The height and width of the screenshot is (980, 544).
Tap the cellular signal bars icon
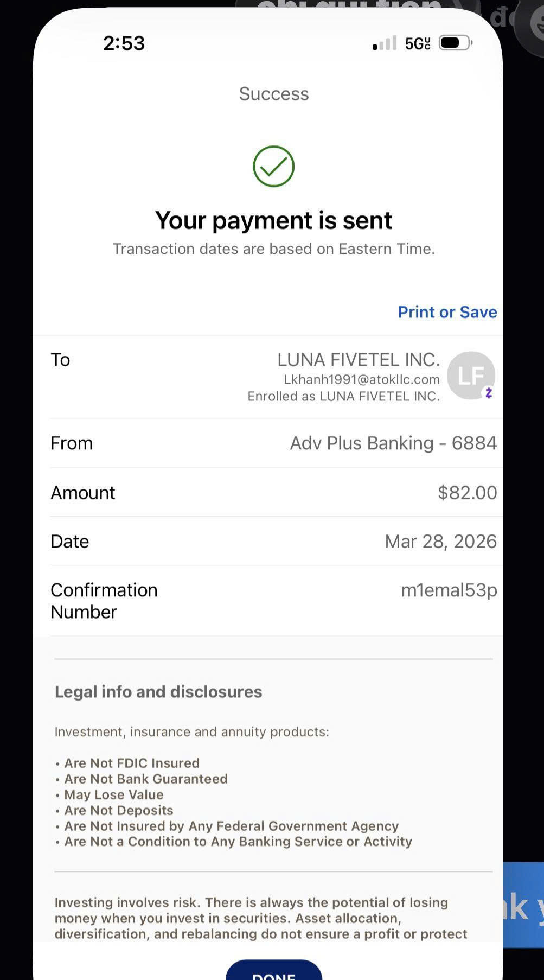tap(385, 43)
